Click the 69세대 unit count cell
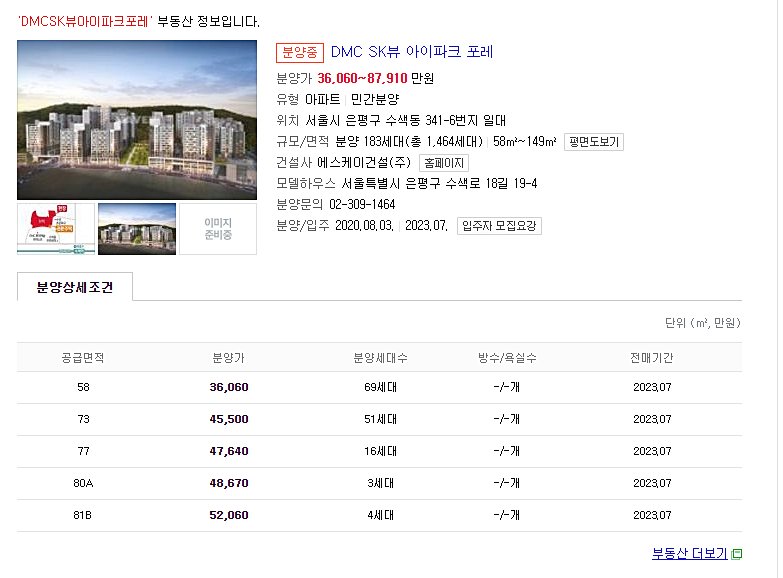The height and width of the screenshot is (578, 783). pos(381,387)
